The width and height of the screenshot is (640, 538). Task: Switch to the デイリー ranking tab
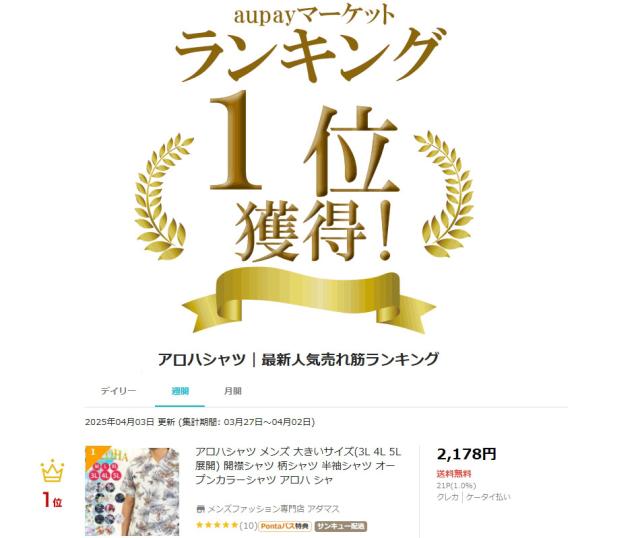coord(118,391)
